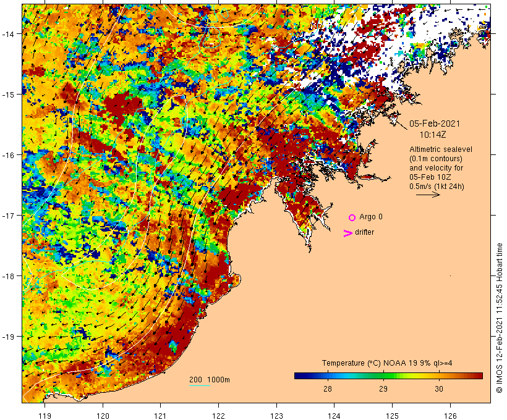507x420 pixels.
Task: Click the '(0.1m contours)' text line
Action: (x=436, y=159)
